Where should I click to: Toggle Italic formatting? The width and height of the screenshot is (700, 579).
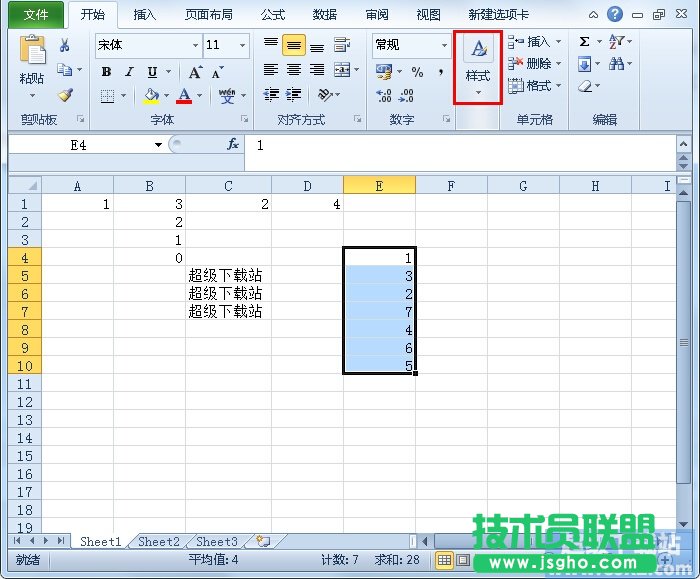(129, 71)
